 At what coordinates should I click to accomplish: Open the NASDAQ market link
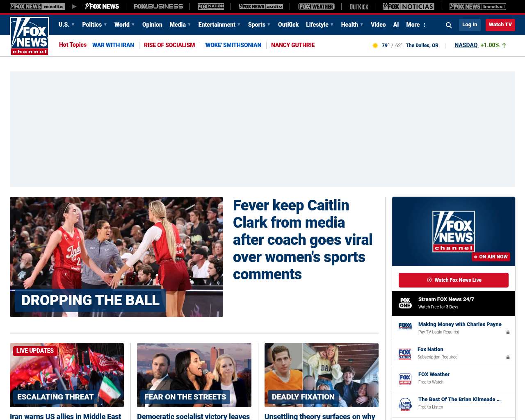[x=466, y=45]
